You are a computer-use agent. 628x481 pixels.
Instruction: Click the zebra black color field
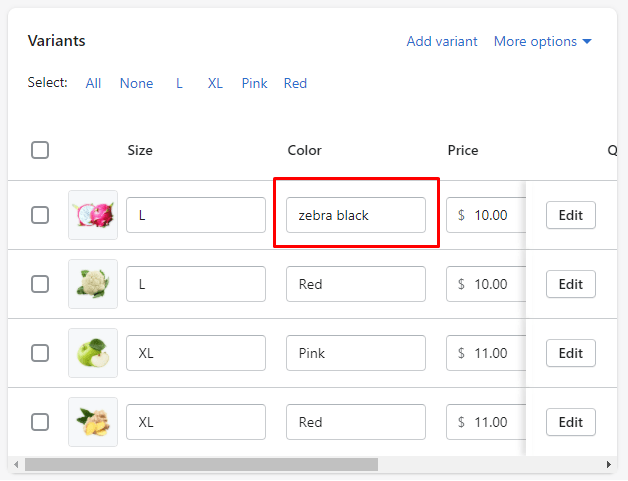[355, 215]
